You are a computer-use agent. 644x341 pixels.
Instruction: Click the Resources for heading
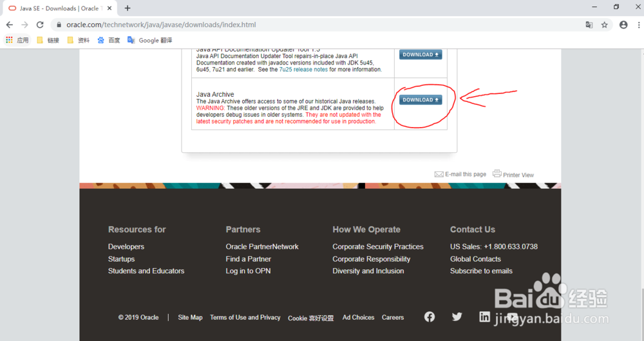click(x=137, y=229)
